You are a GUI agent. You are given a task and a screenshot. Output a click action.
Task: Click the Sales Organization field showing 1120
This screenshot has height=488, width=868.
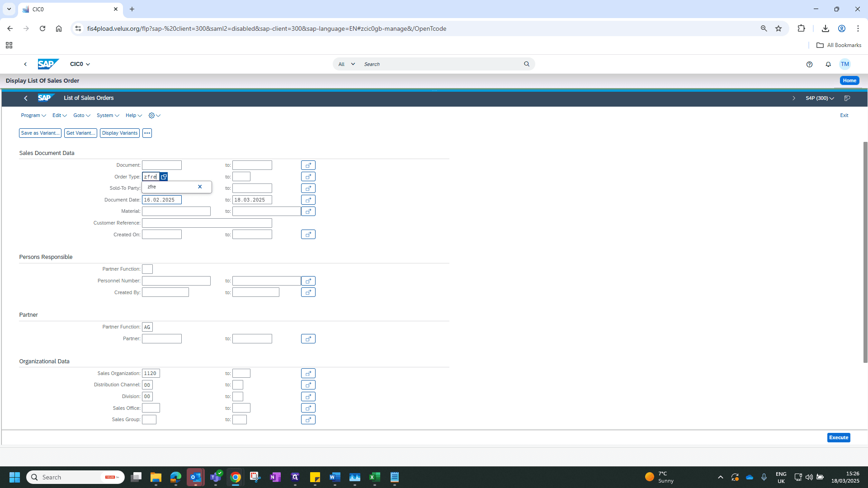[x=151, y=374]
